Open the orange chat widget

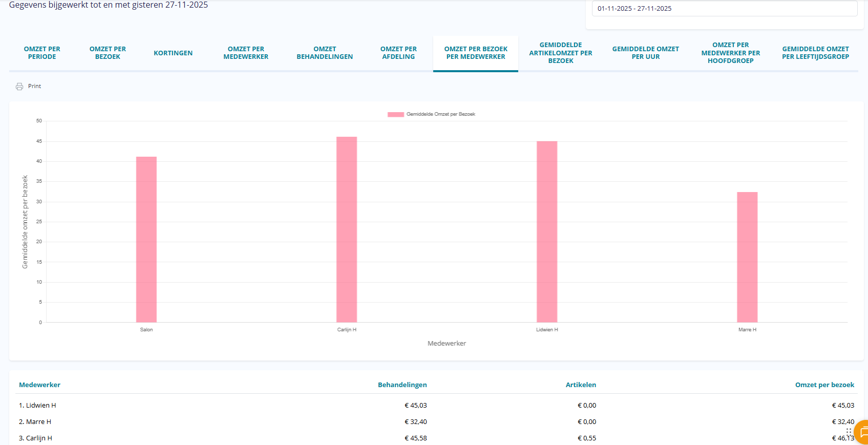862,433
